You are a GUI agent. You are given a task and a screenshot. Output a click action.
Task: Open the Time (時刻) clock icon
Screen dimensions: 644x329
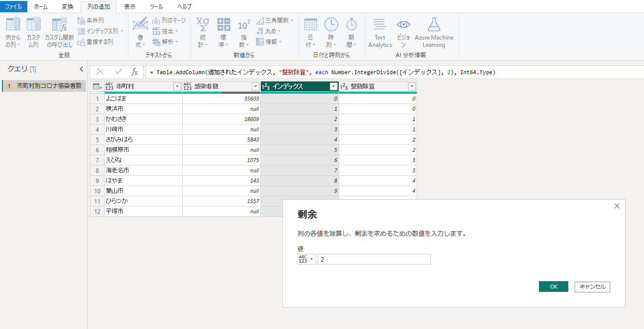331,24
